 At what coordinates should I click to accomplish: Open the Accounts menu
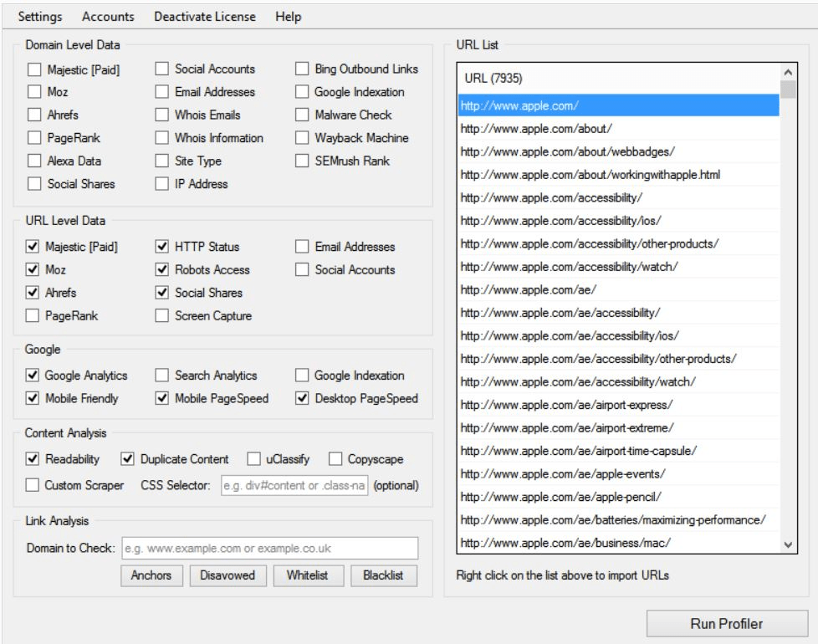click(108, 17)
